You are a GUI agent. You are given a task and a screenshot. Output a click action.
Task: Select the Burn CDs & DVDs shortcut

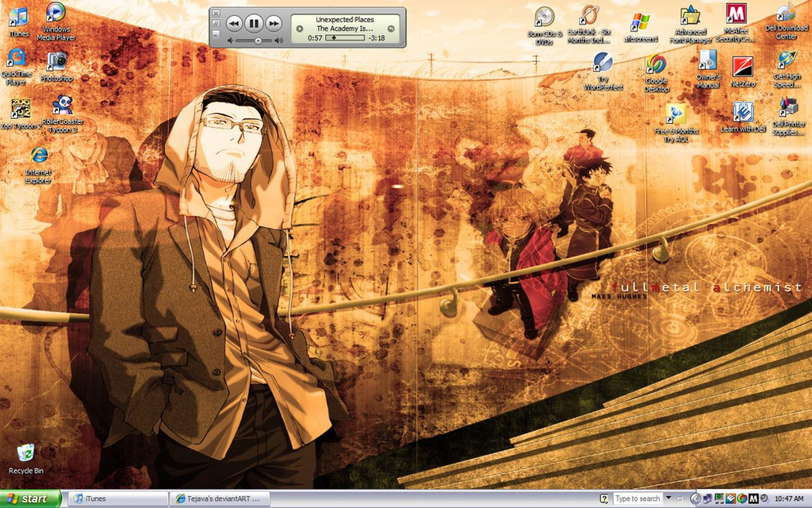(x=544, y=26)
